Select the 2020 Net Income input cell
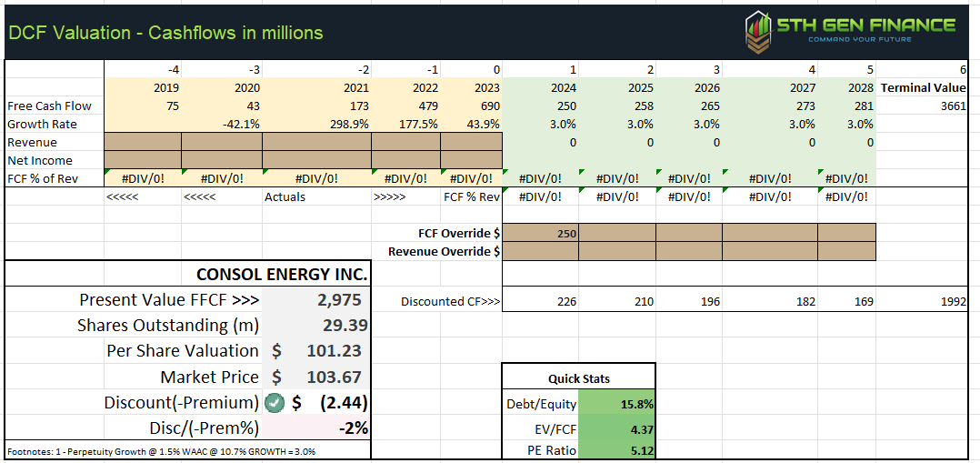 [222, 160]
